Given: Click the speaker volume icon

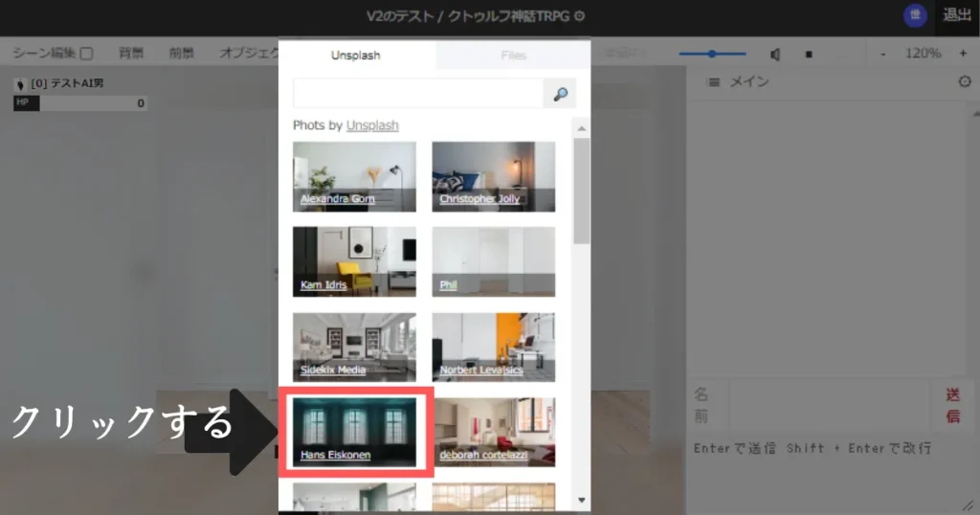Looking at the screenshot, I should point(775,55).
